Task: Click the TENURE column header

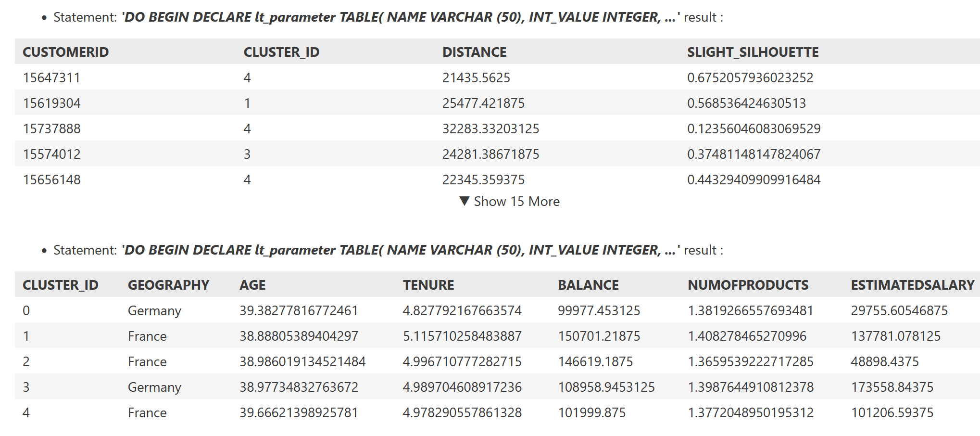Action: pyautogui.click(x=428, y=285)
